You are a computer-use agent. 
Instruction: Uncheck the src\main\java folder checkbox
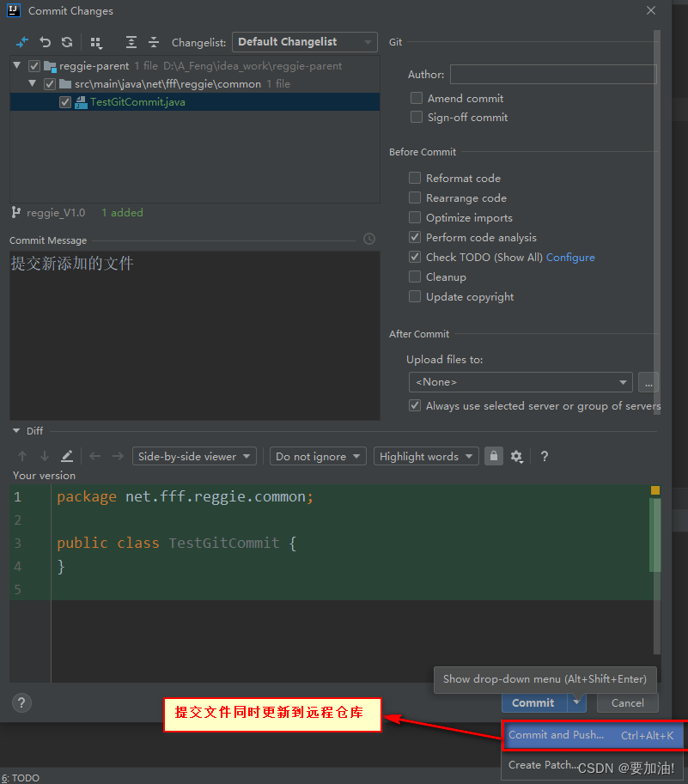pyautogui.click(x=50, y=84)
